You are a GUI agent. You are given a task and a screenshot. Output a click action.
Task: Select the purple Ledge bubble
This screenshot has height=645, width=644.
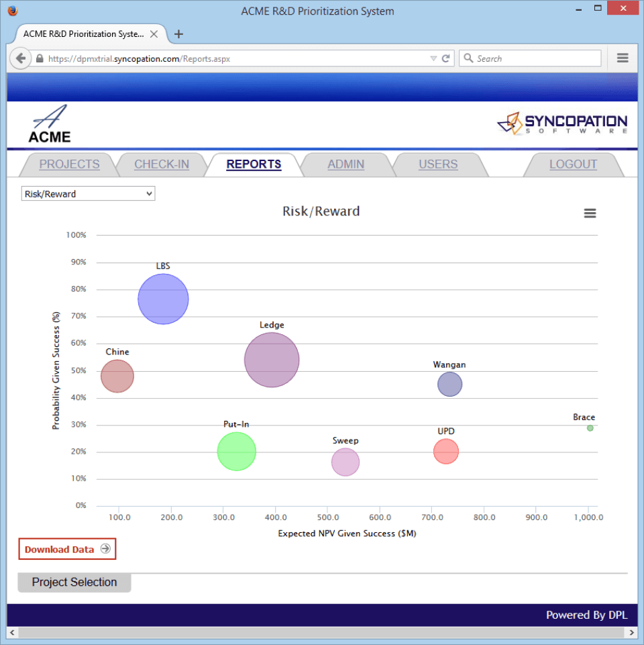(x=272, y=360)
